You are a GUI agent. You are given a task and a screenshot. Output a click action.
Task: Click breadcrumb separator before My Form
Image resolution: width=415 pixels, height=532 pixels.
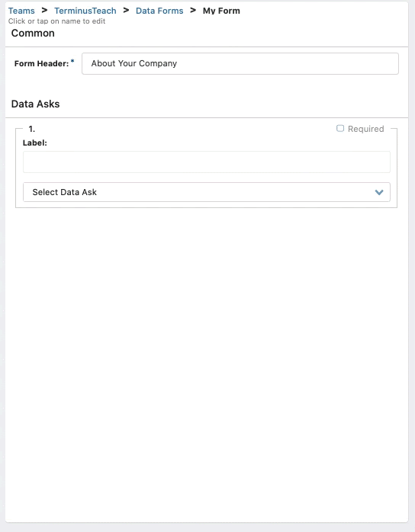(193, 11)
